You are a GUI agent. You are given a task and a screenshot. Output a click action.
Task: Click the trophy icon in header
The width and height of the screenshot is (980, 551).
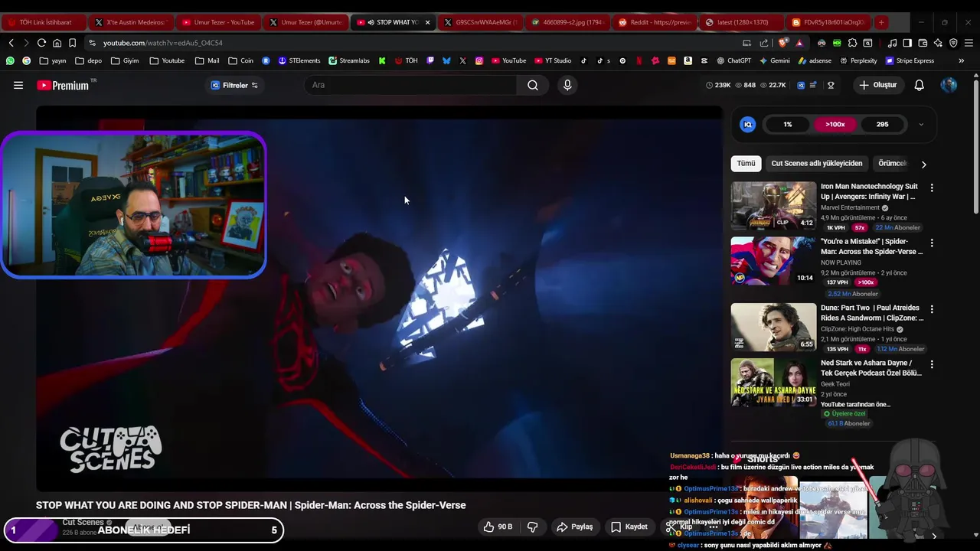[x=831, y=85]
